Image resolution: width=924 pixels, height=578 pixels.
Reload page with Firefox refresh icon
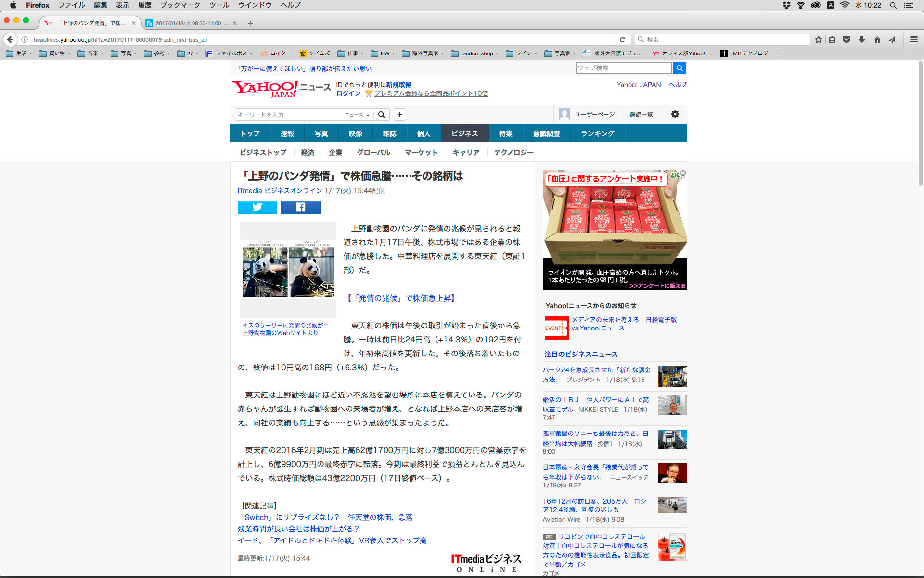point(622,39)
